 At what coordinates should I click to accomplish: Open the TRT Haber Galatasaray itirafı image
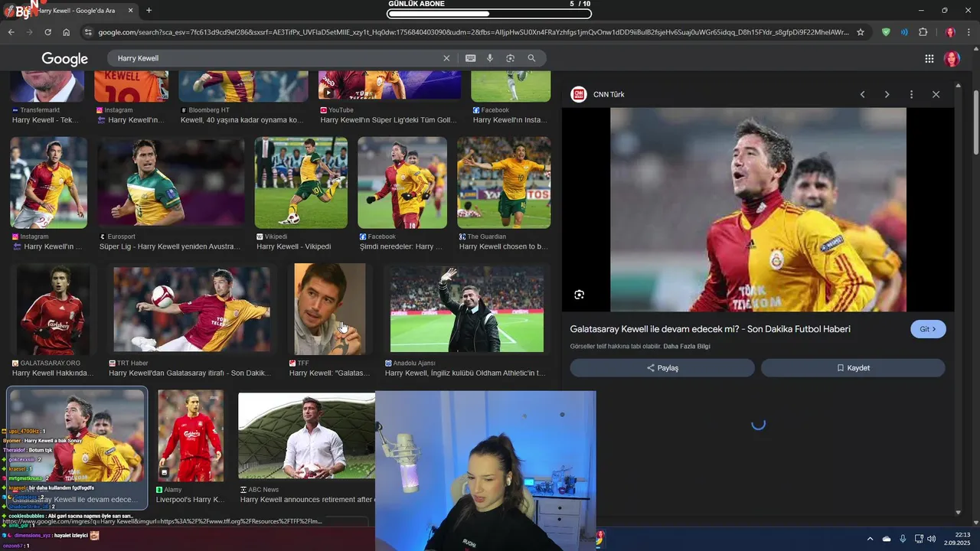point(191,309)
